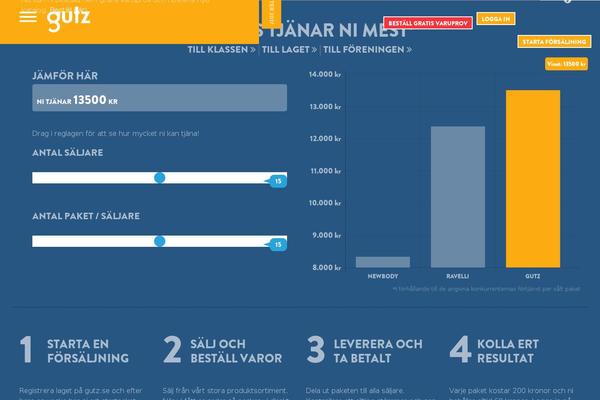Click the 8.000 kr axis value

pyautogui.click(x=326, y=267)
